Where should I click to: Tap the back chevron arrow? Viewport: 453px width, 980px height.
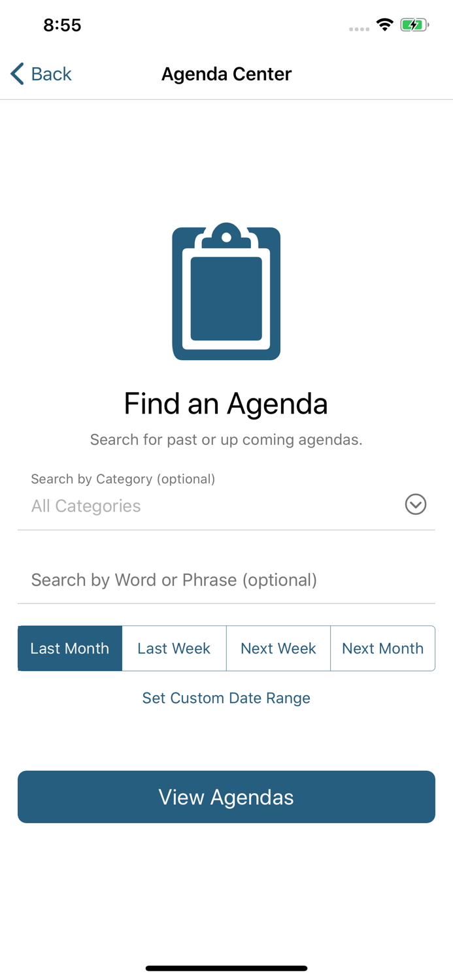point(18,74)
